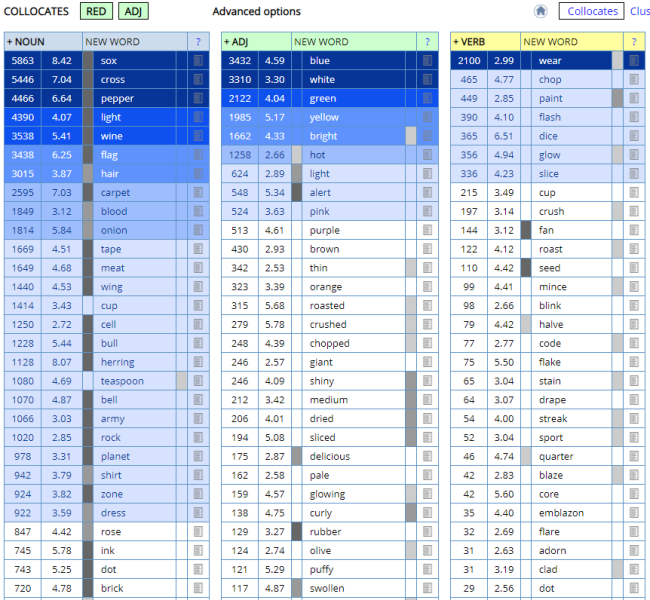The image size is (650, 600).
Task: Open context icon for noun 'sox'
Action: [x=198, y=61]
